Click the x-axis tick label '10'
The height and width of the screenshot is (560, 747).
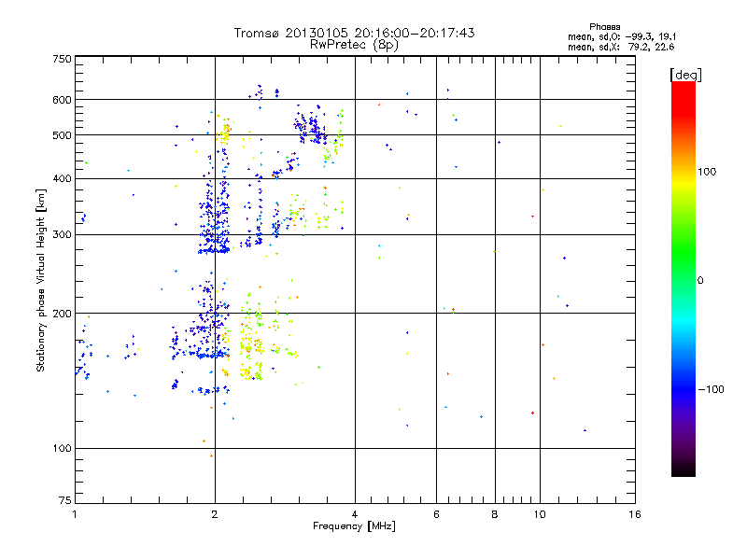(x=540, y=514)
